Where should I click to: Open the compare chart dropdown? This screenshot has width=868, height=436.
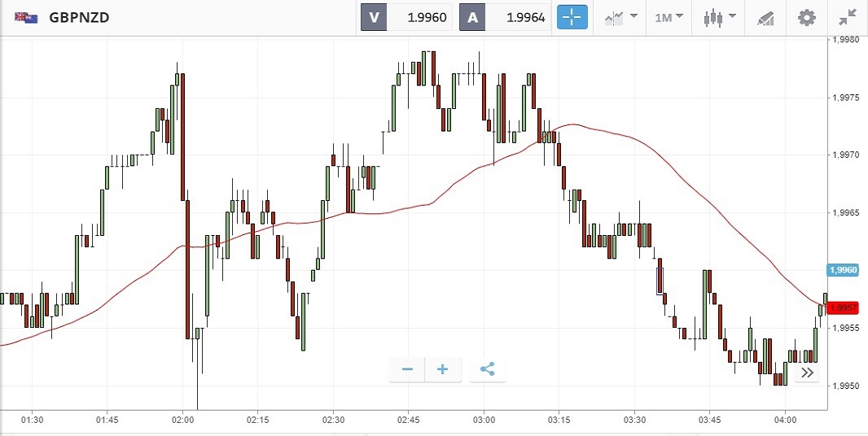tap(620, 17)
